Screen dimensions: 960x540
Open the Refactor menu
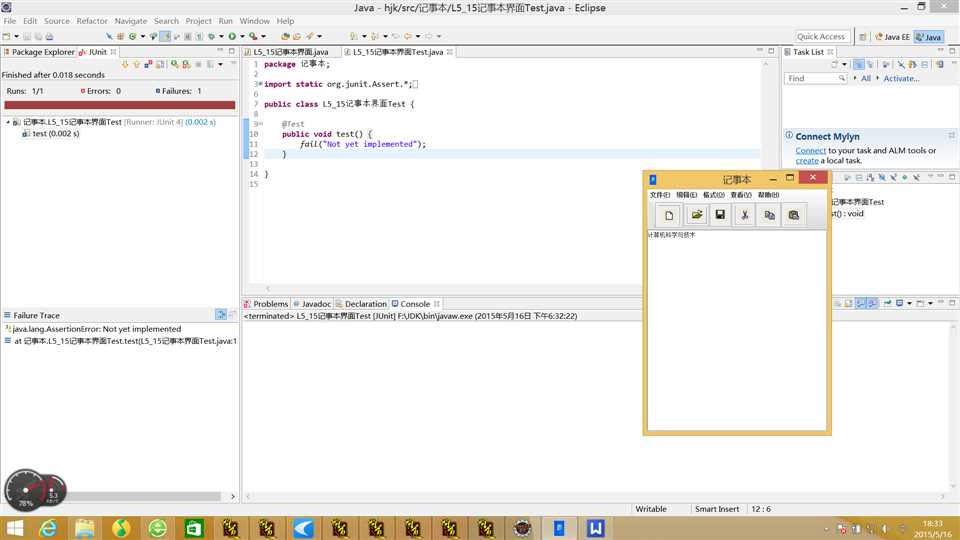tap(92, 21)
